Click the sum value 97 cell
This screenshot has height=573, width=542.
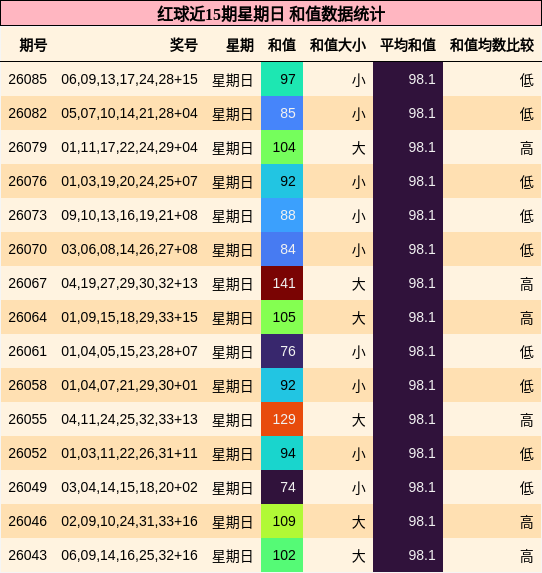point(282,79)
